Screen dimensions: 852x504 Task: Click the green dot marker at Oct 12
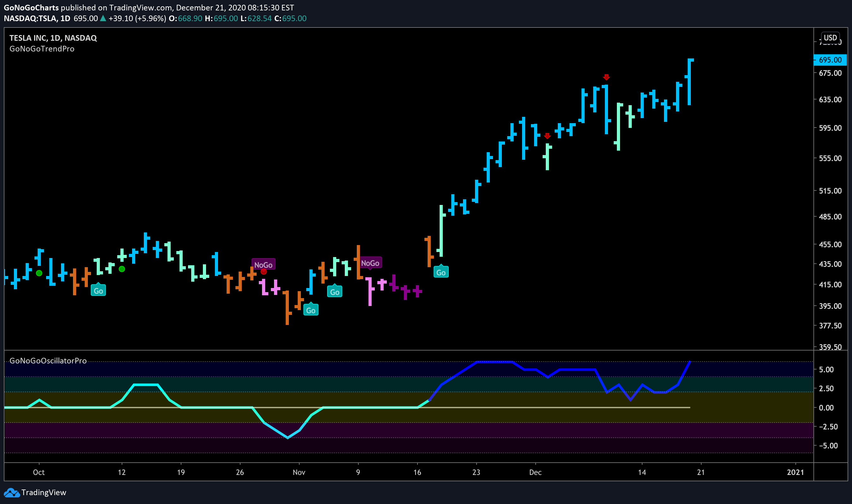point(122,269)
